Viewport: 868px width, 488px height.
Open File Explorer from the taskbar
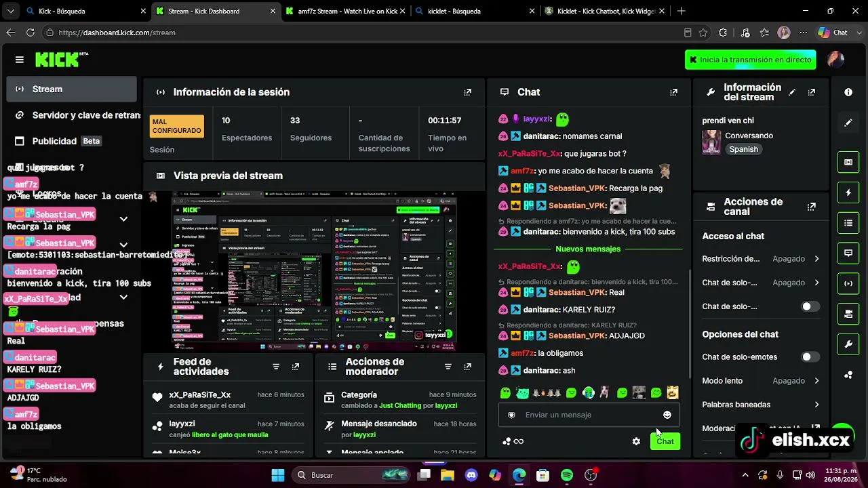pyautogui.click(x=448, y=475)
